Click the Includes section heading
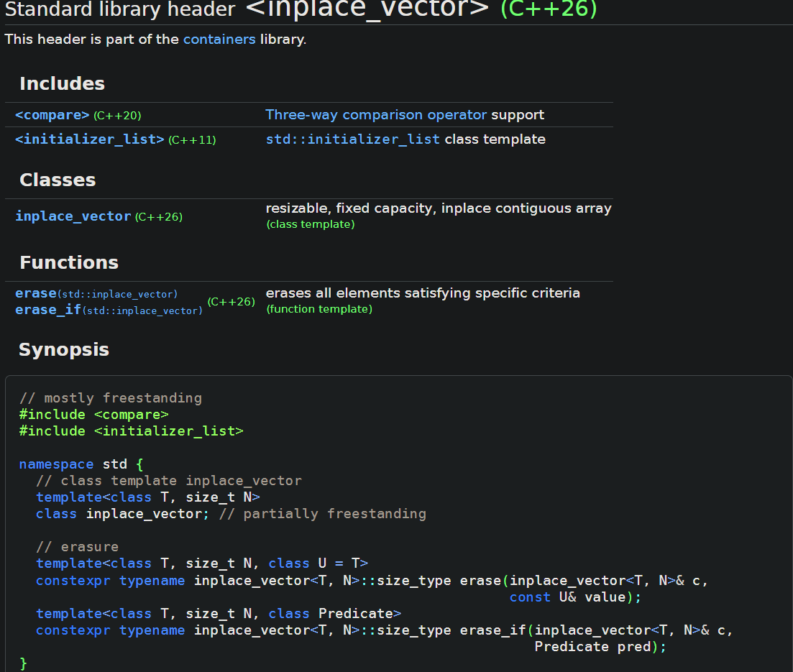 63,83
